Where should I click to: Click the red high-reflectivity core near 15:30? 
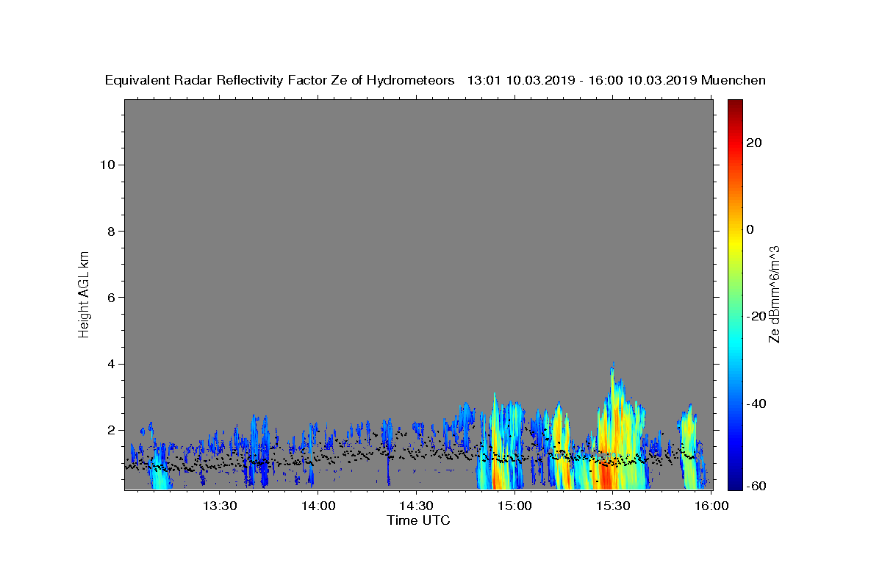pos(606,474)
